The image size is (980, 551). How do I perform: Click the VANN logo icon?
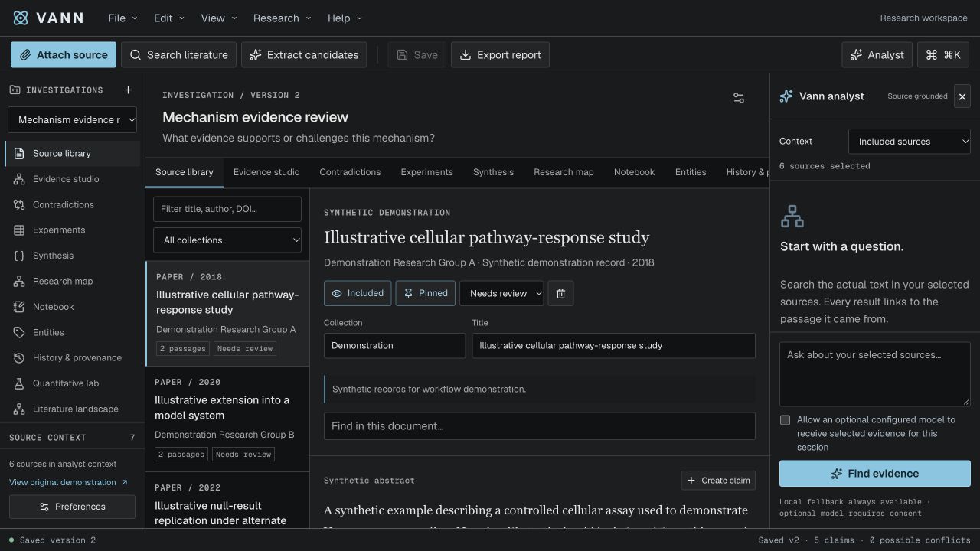tap(21, 18)
